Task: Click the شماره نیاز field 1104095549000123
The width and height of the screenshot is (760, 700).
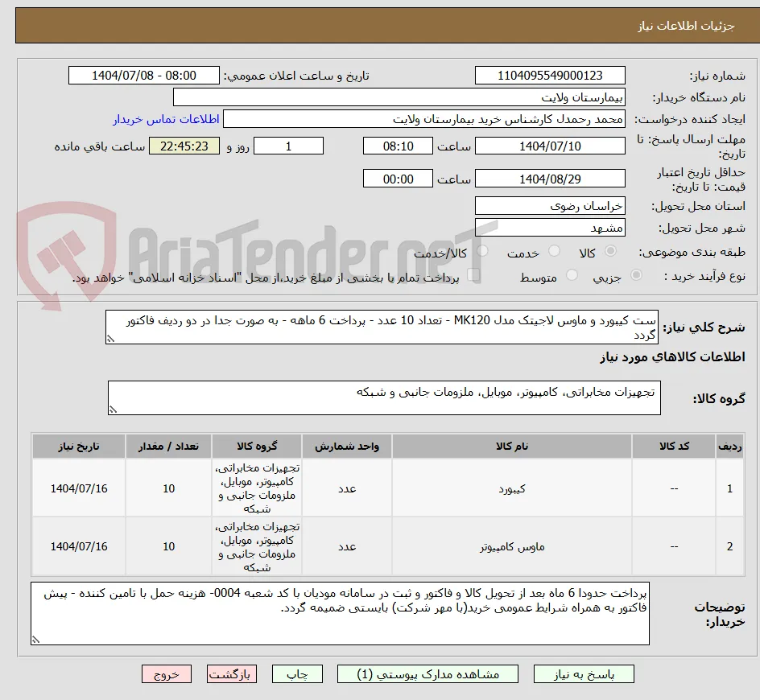Action: click(x=550, y=76)
